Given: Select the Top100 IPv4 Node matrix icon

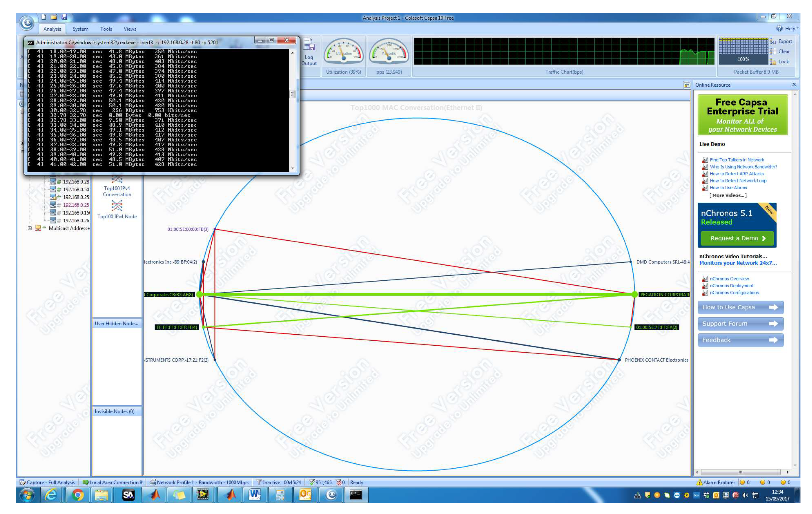Looking at the screenshot, I should coord(117,206).
